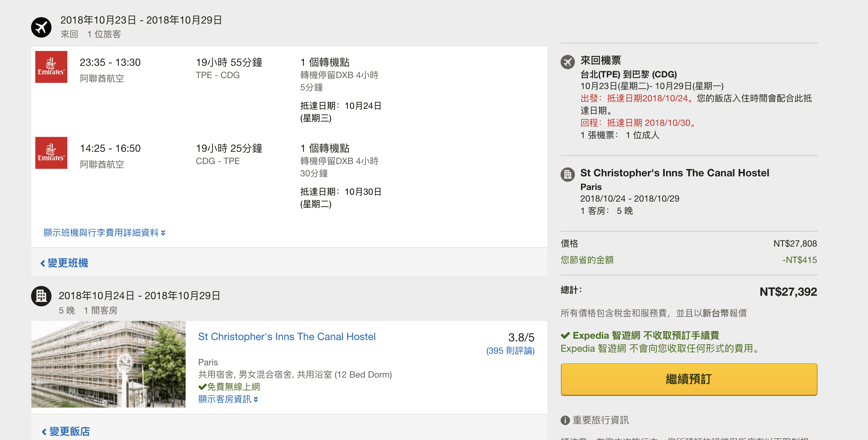Go back via 變更班機 link
The image size is (868, 440).
(64, 263)
